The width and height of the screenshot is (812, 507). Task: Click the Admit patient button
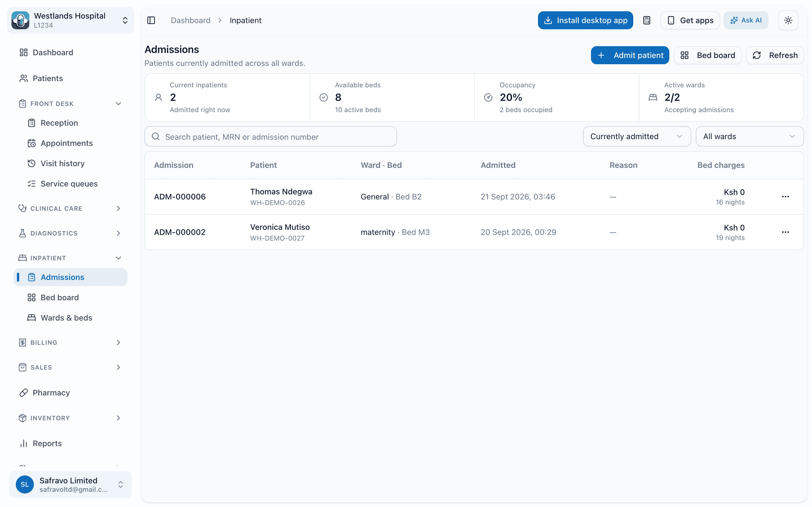pos(630,55)
